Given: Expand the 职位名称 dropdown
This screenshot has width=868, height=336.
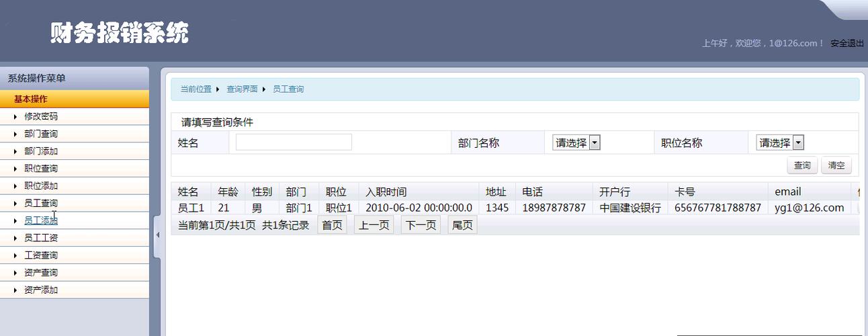Looking at the screenshot, I should (780, 142).
